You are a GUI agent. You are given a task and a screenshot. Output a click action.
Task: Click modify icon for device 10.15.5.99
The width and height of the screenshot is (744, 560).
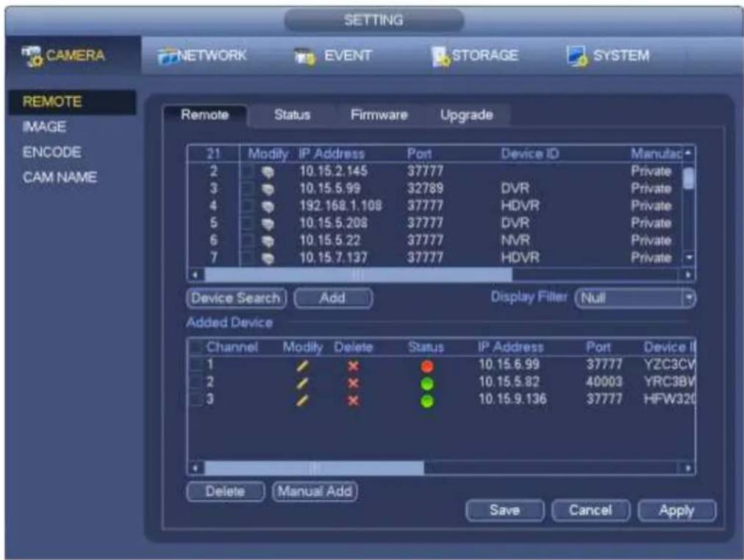pyautogui.click(x=268, y=190)
